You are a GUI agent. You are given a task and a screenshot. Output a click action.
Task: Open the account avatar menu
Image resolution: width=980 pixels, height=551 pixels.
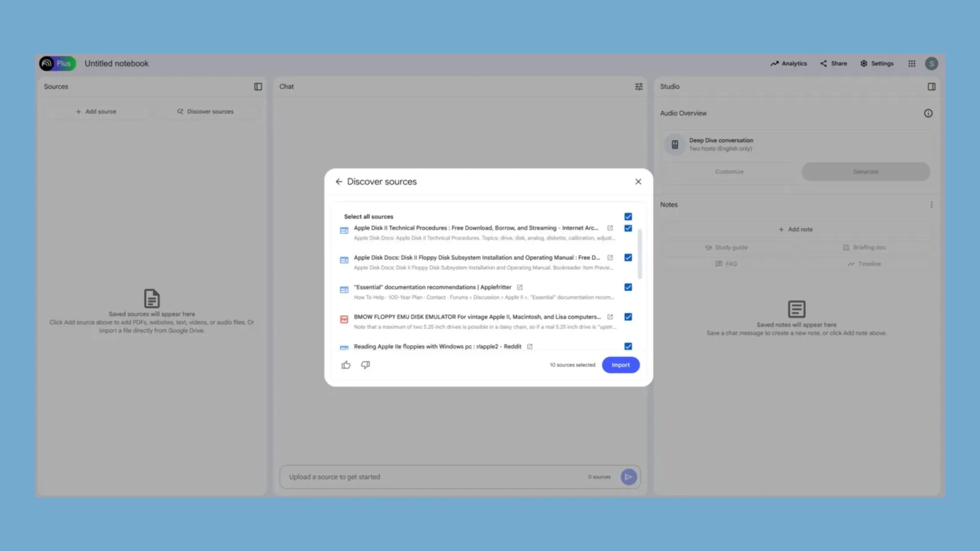pos(931,64)
